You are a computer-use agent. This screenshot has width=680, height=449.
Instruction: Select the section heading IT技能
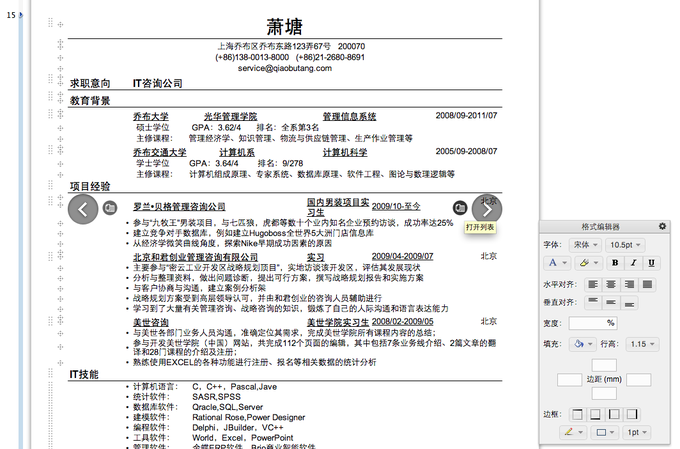pos(84,374)
